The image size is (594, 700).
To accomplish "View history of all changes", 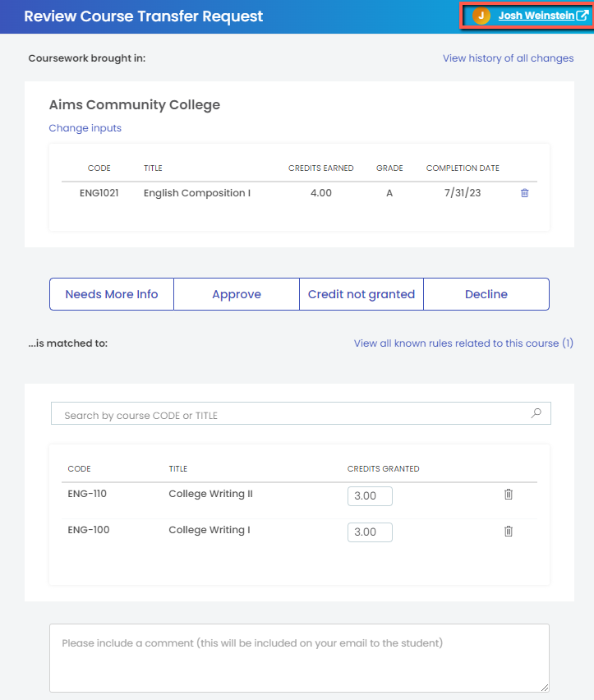I will 508,58.
